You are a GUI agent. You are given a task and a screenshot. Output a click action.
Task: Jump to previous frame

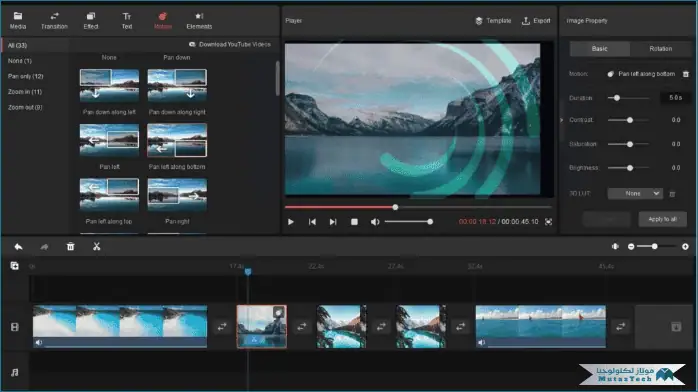(x=312, y=222)
